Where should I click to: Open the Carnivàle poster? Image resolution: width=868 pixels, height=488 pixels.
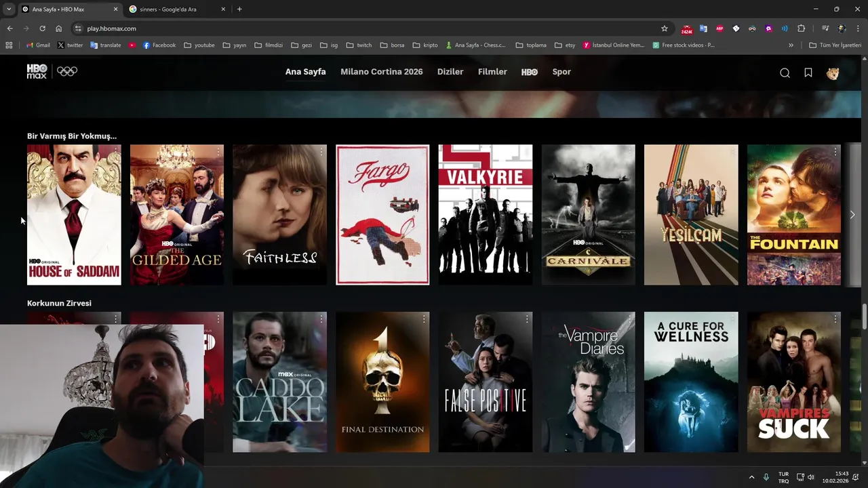click(x=588, y=215)
